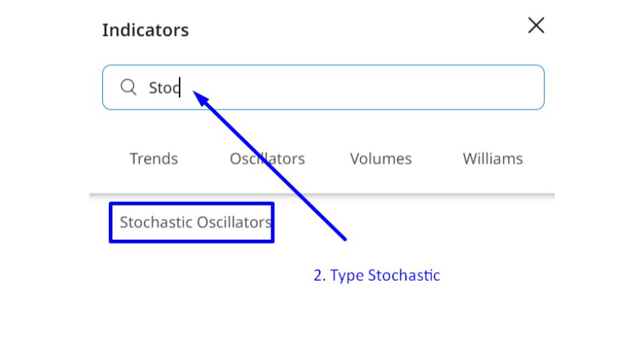Switch to the Trends tab
This screenshot has width=644, height=358.
coord(153,158)
